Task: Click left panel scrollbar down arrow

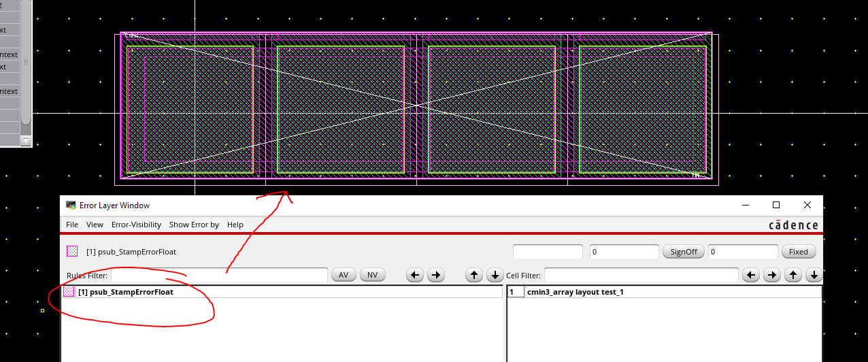Action: [x=26, y=142]
